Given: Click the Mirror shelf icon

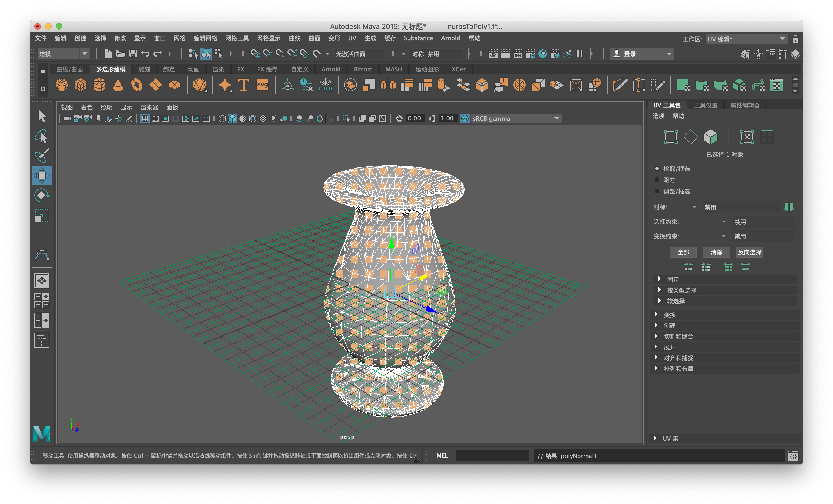Looking at the screenshot, I should point(388,85).
